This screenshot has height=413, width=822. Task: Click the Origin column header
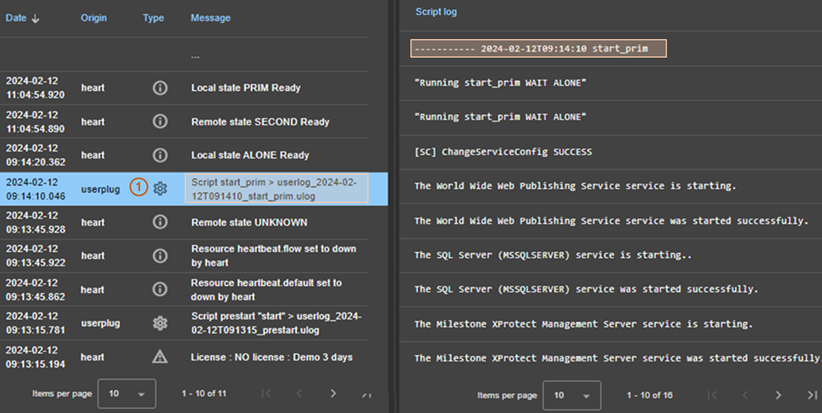tap(94, 18)
